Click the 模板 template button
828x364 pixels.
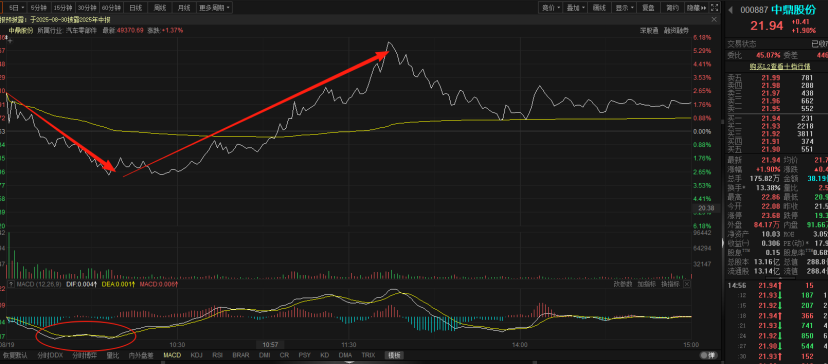tap(394, 356)
